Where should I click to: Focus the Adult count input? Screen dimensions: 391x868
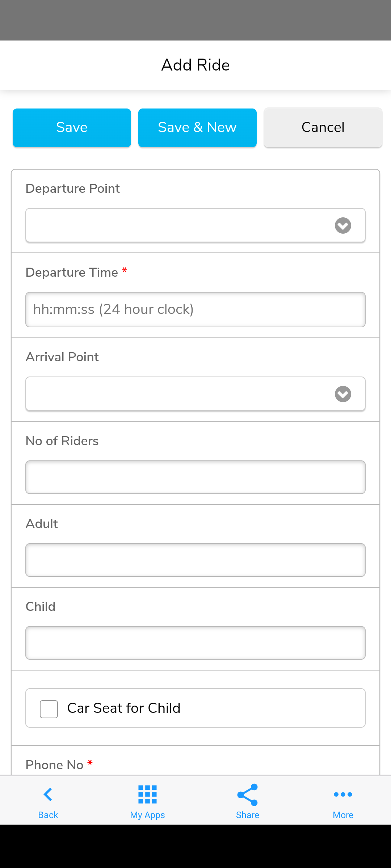(x=195, y=560)
